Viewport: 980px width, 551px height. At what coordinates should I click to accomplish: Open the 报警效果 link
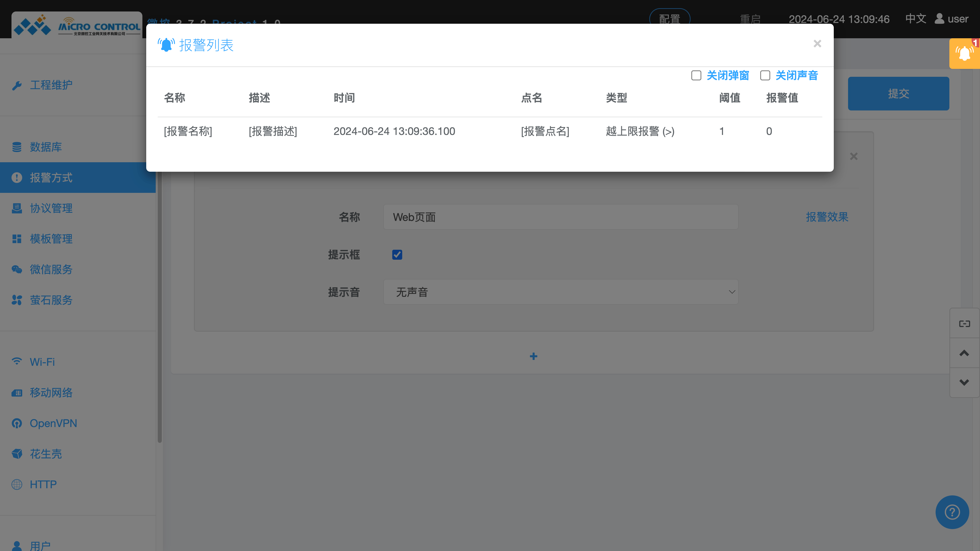827,217
